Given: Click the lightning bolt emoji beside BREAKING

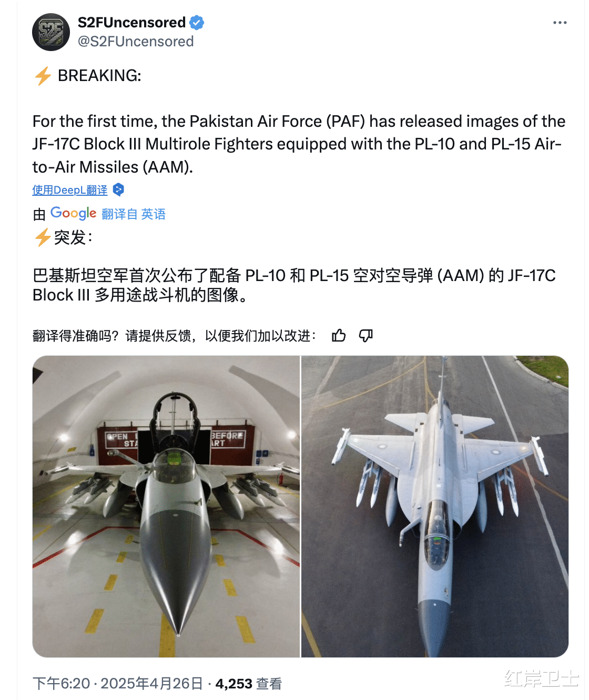Looking at the screenshot, I should click(43, 76).
